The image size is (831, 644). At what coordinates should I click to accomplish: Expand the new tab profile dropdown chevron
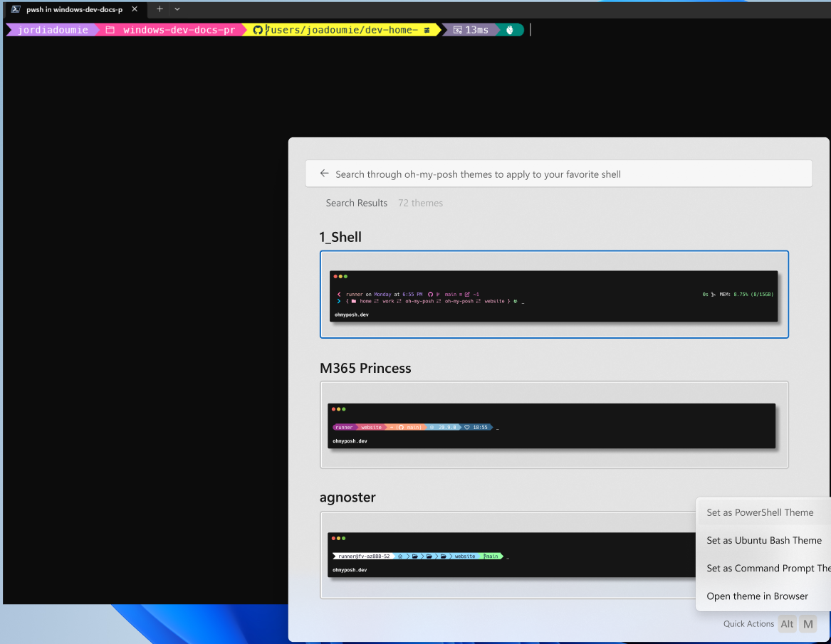[x=177, y=9]
